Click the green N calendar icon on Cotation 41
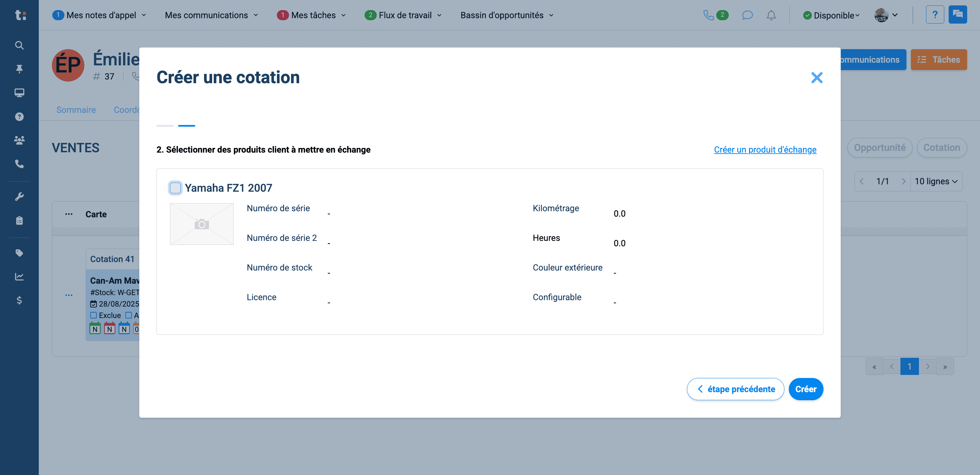Screen dimensions: 980x475 95,328
